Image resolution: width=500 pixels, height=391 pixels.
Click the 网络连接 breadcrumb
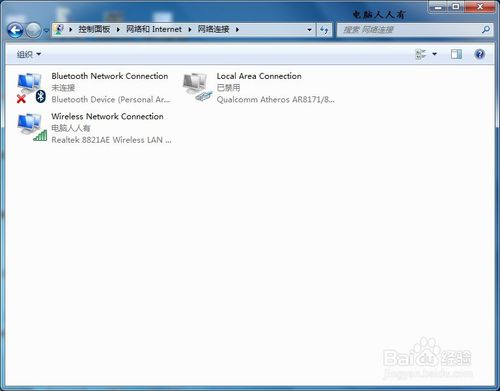[x=213, y=29]
